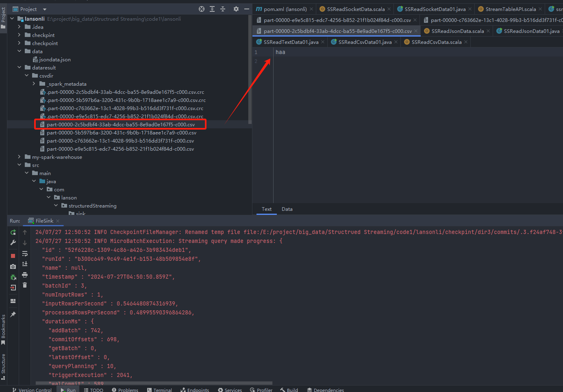
Task: Expand the my-spark-warehouse folder
Action: (x=19, y=157)
